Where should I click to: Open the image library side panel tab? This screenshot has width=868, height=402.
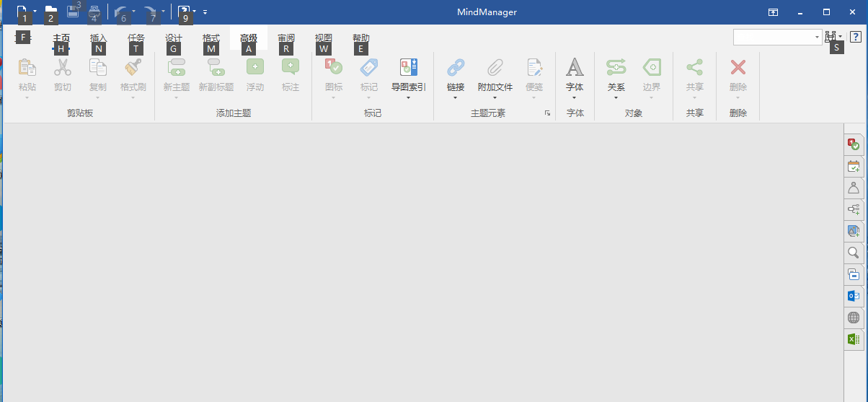854,231
